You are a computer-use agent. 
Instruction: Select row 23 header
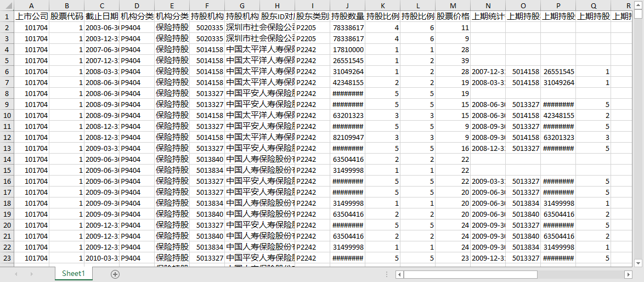[7, 258]
